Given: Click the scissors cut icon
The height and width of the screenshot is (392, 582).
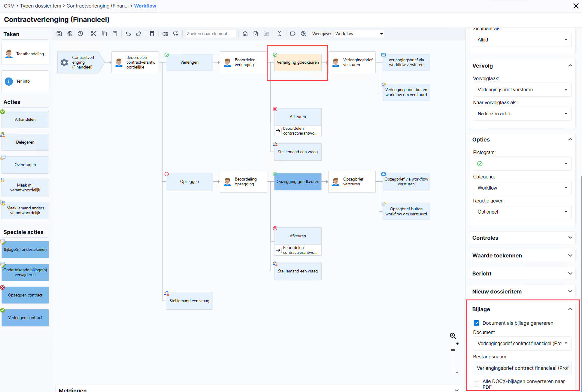Looking at the screenshot, I should tap(94, 34).
